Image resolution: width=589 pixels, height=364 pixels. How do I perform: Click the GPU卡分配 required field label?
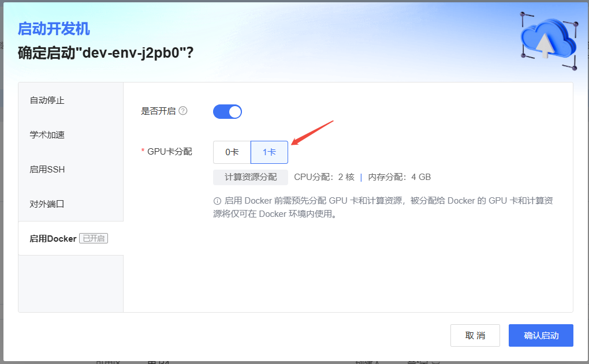point(169,152)
